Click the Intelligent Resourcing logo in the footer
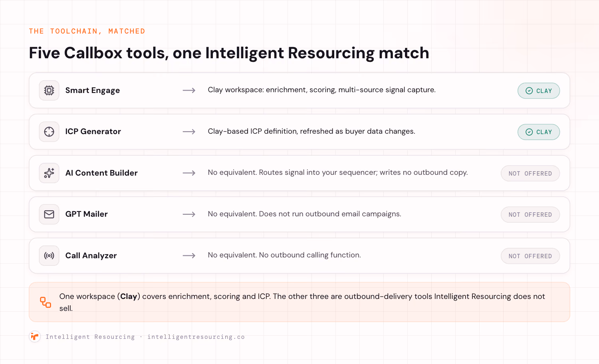The height and width of the screenshot is (364, 599). coord(35,336)
